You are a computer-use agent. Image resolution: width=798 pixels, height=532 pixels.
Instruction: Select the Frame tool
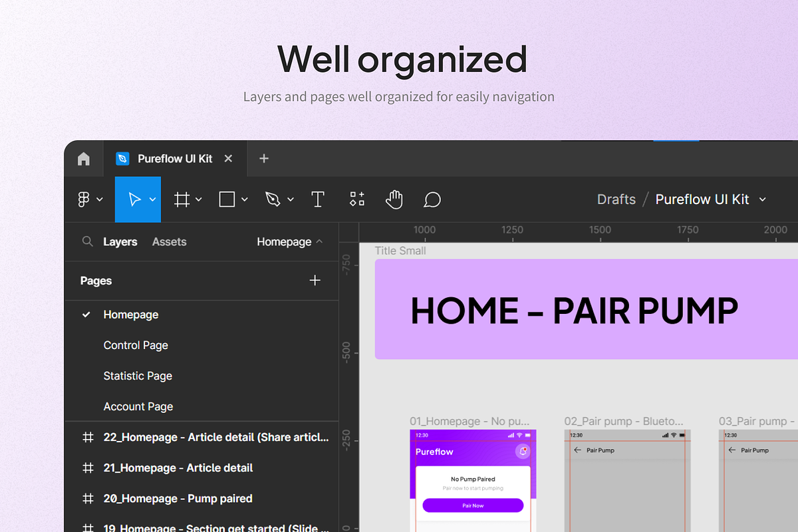pos(182,199)
